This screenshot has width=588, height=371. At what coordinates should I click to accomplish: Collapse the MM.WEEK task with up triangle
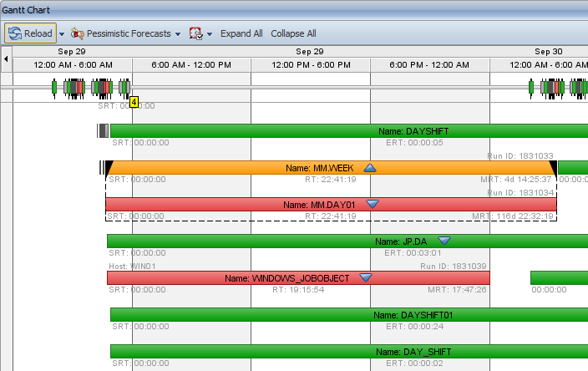click(370, 168)
